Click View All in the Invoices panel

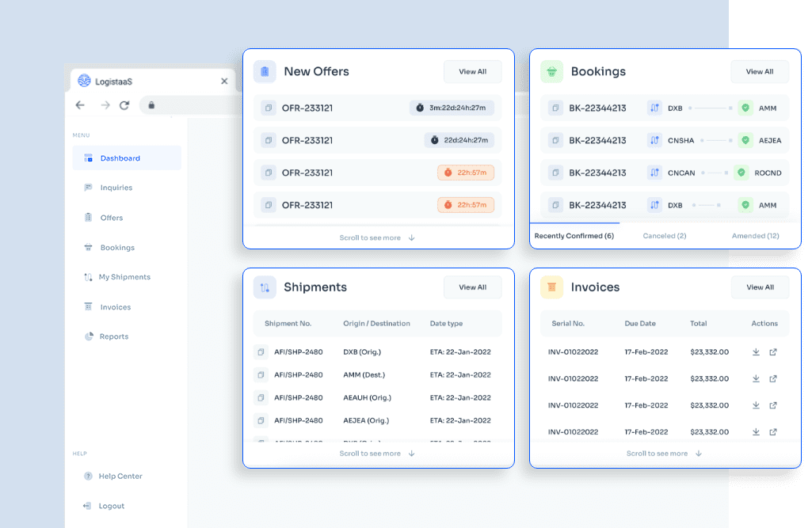(760, 287)
